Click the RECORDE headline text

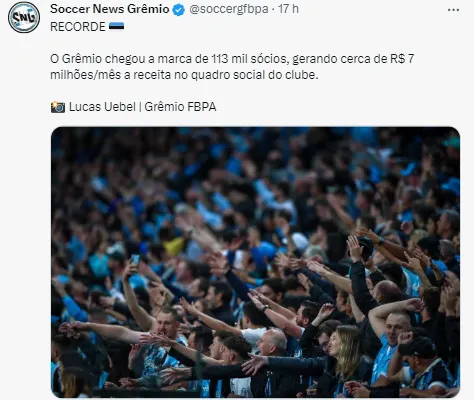[x=78, y=27]
